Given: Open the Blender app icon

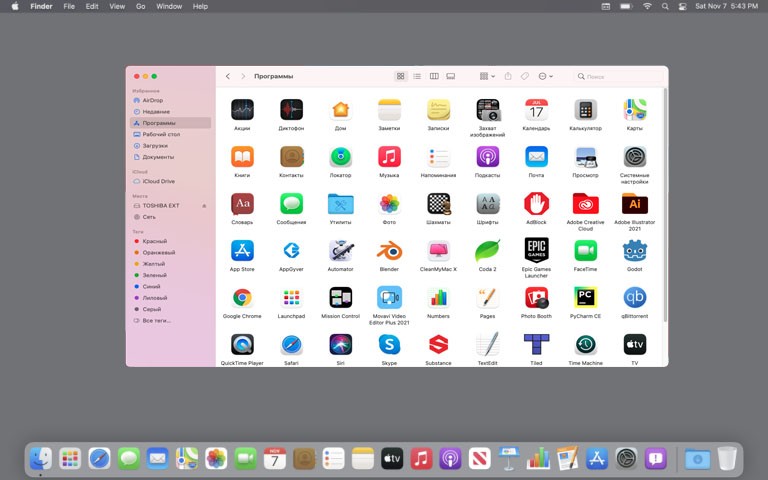Looking at the screenshot, I should pos(389,251).
